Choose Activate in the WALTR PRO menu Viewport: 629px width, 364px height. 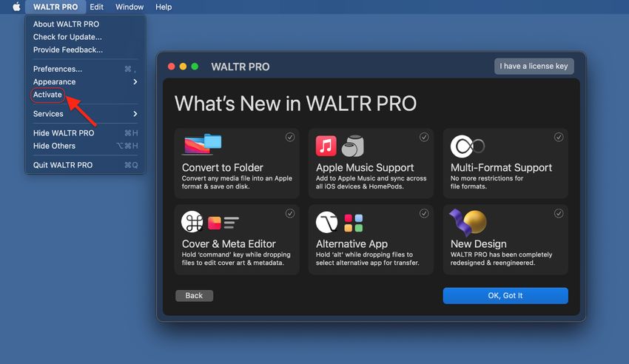click(x=85, y=95)
